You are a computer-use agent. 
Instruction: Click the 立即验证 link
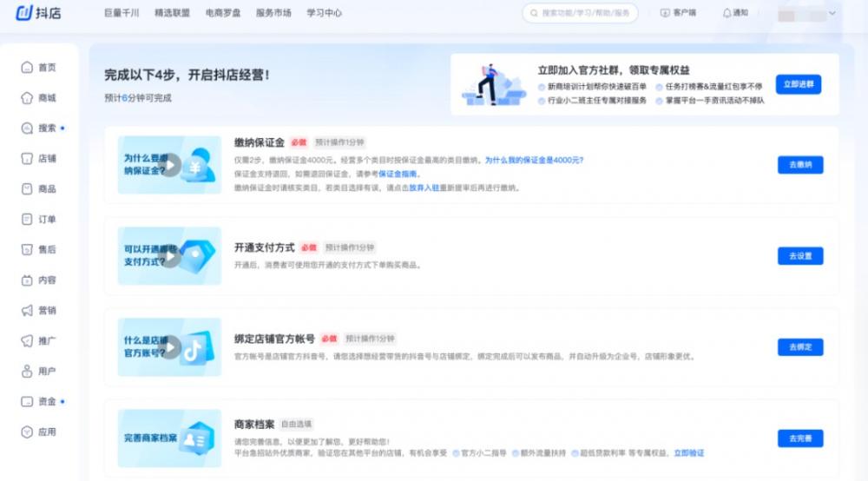[689, 453]
